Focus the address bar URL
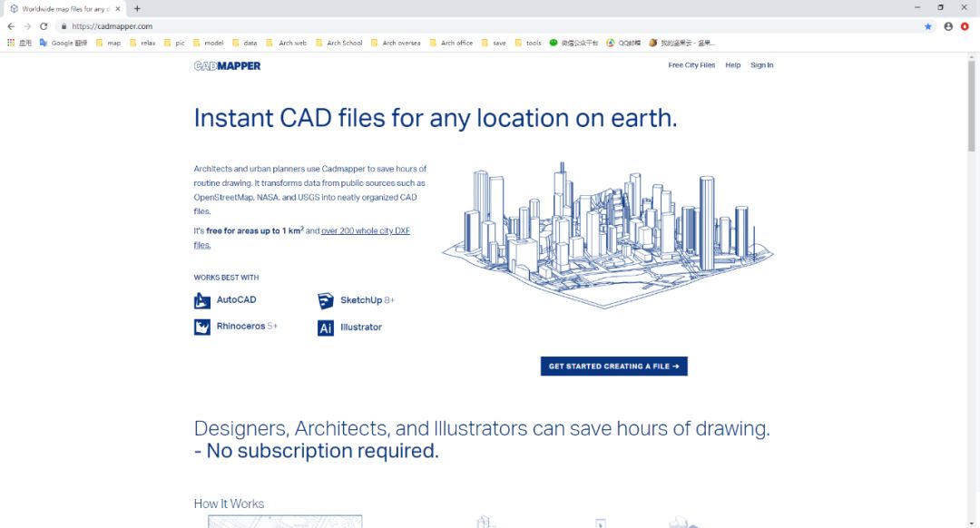Viewport: 980px width, 528px height. [112, 26]
